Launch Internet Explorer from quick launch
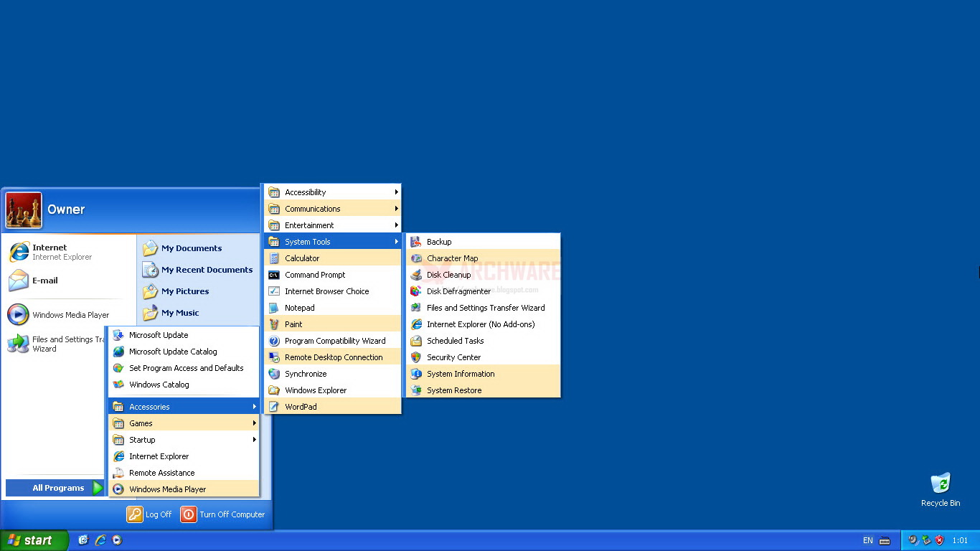Screen dimensions: 980x551 point(100,540)
